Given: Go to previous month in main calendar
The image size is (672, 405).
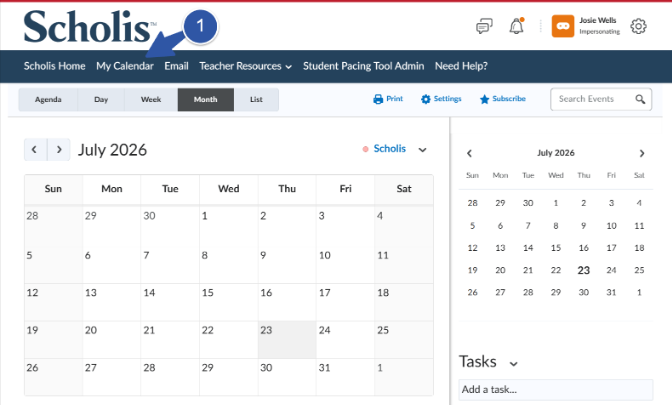Looking at the screenshot, I should tap(35, 150).
